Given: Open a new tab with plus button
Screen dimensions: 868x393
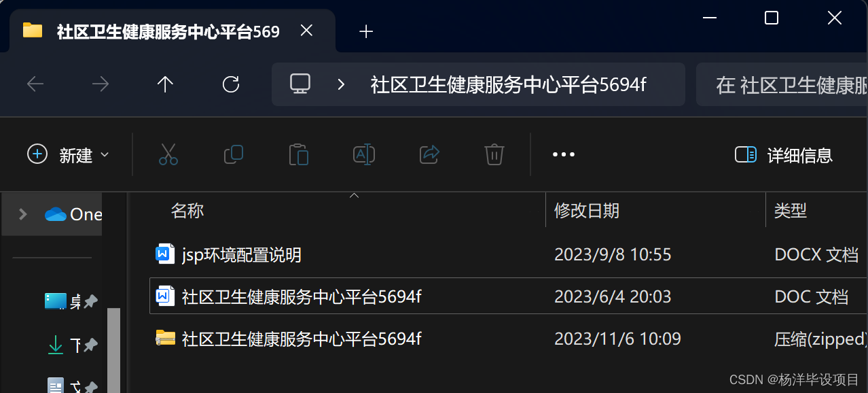Looking at the screenshot, I should point(366,31).
